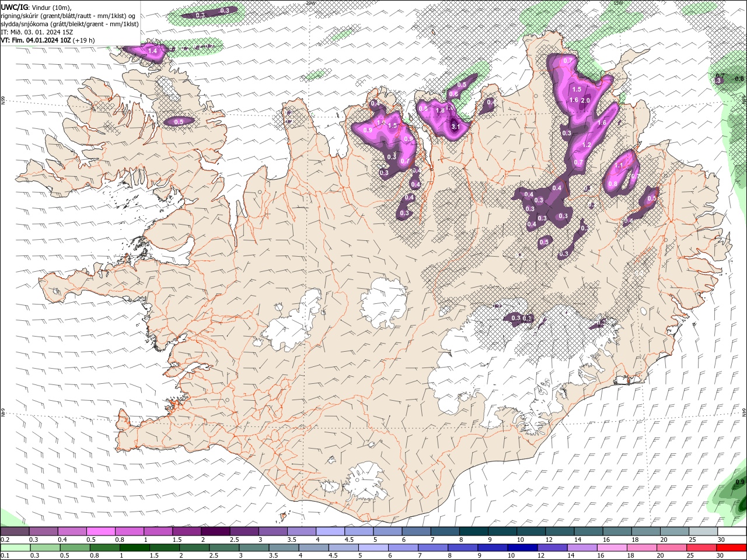The image size is (747, 560).
Task: Click the "UWC/IG: Vindur (10m)," title line
Action: tap(36, 7)
